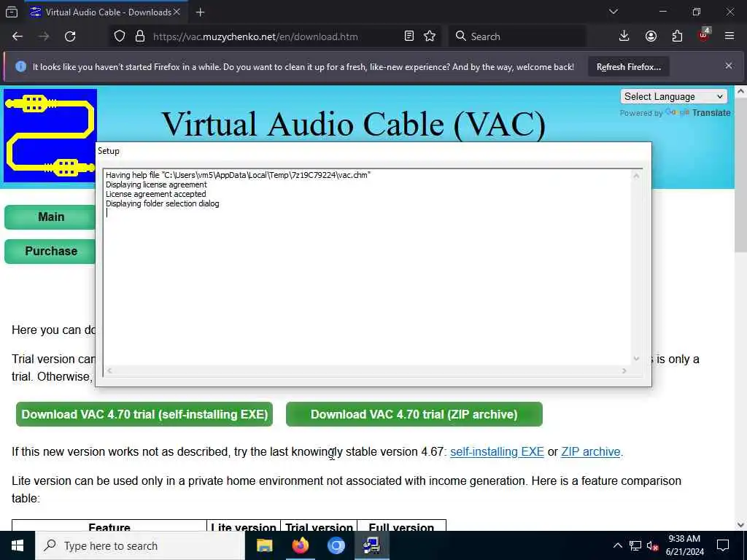The height and width of the screenshot is (560, 747).
Task: Open the Firefox application menu
Action: pos(729,36)
